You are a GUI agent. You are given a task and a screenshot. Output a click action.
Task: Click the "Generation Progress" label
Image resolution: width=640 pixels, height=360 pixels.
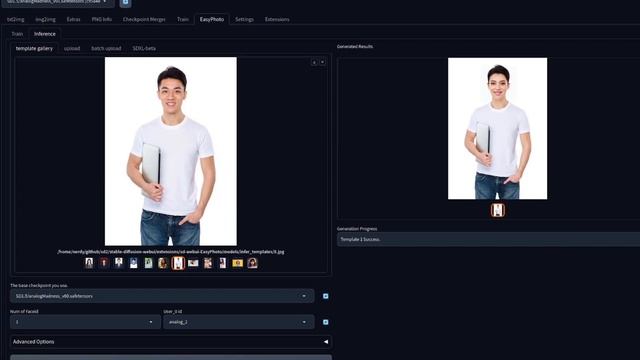[x=357, y=229]
